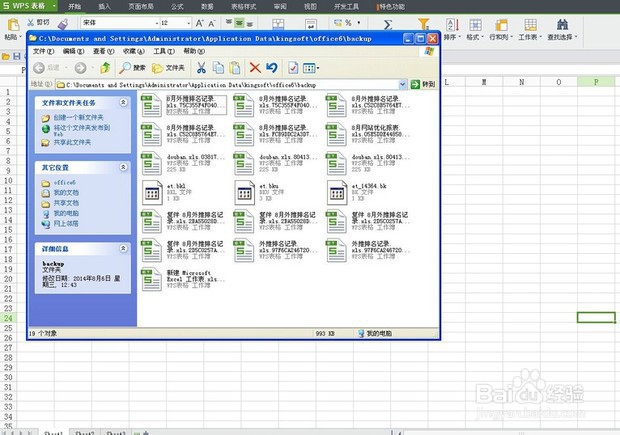Image resolution: width=620 pixels, height=435 pixels.
Task: Open the font name (宋体) dropdown
Action: [157, 23]
